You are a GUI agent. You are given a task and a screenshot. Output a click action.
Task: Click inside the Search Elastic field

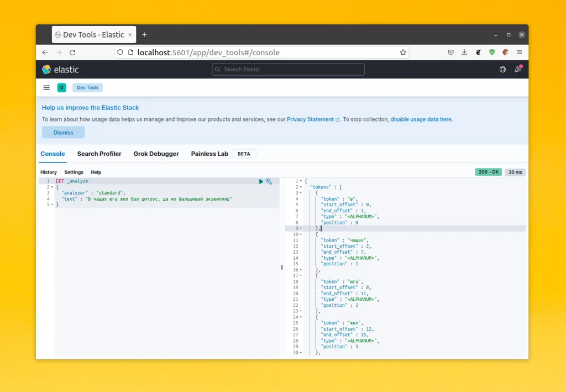[287, 69]
